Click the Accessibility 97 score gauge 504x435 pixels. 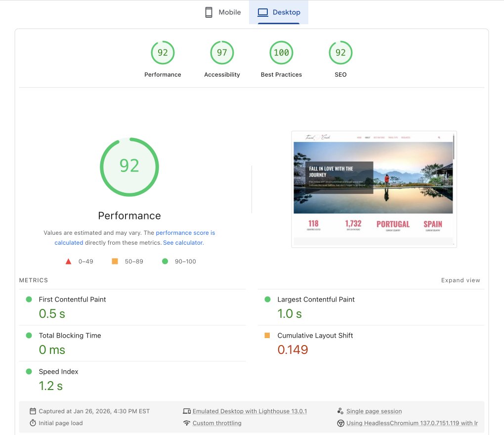coord(222,52)
